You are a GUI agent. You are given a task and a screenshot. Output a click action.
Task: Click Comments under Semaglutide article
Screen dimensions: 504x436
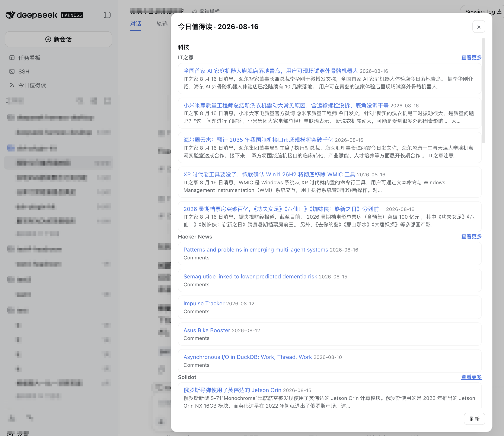pos(196,284)
